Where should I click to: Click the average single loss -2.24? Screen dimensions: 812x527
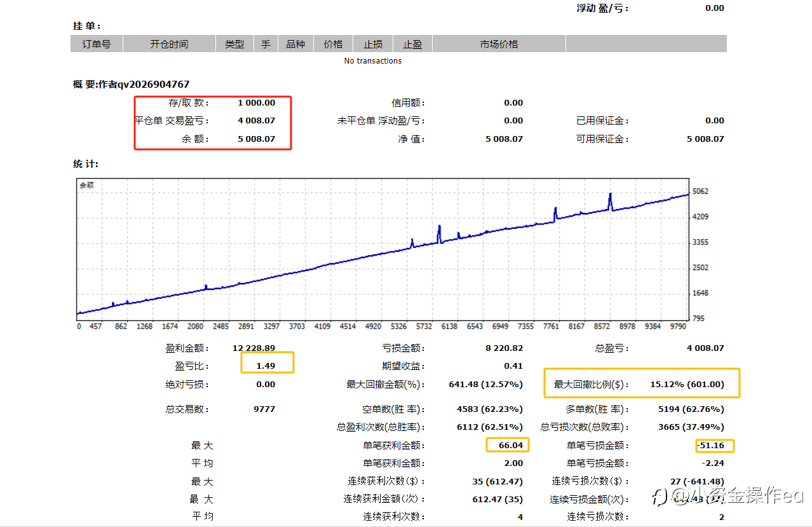(714, 463)
